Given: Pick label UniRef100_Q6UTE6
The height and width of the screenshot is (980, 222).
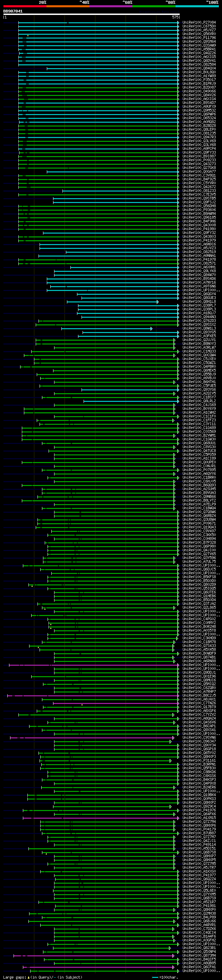Looking at the screenshot, I should pos(199,592).
